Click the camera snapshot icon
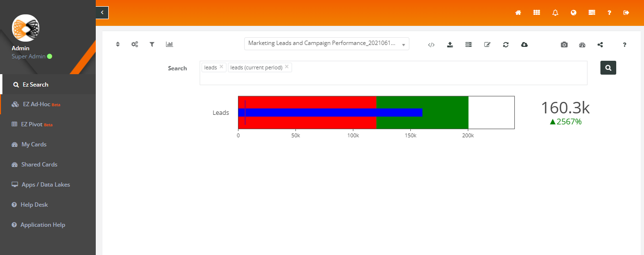The width and height of the screenshot is (644, 255). pos(564,44)
